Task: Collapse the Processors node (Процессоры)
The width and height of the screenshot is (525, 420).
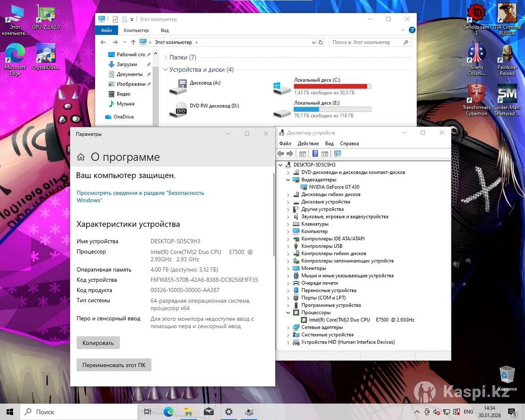Action: click(x=288, y=313)
